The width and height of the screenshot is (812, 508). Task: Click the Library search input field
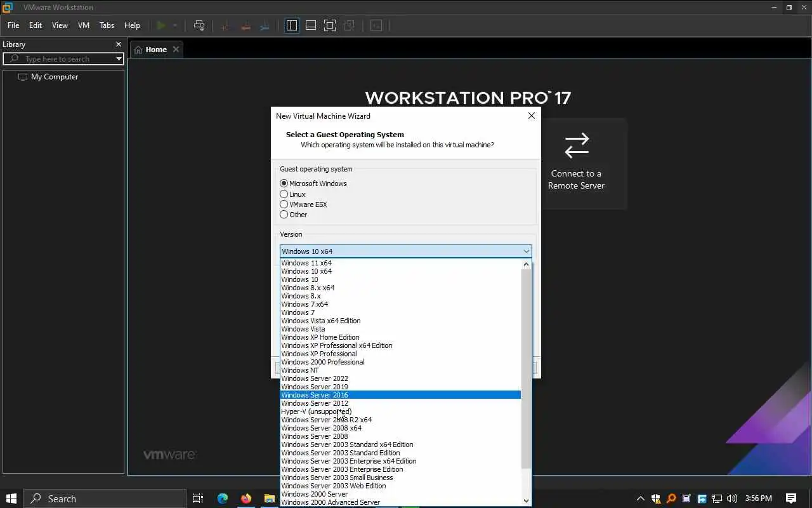[63, 58]
